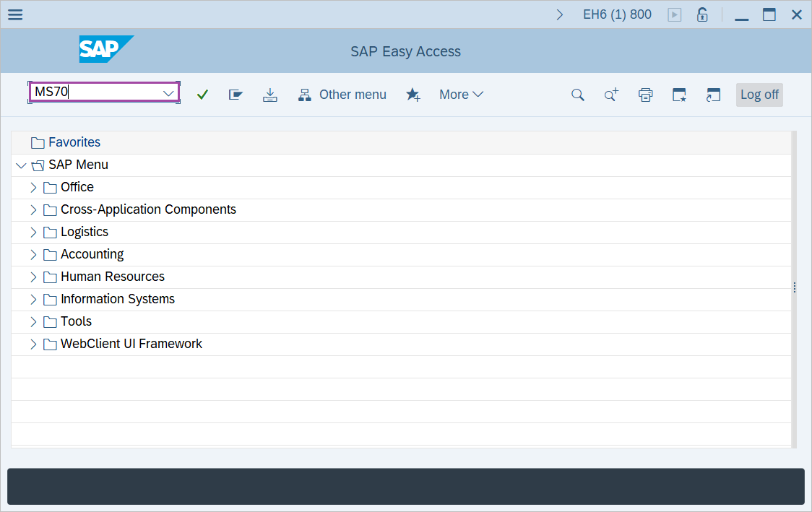The width and height of the screenshot is (812, 512).
Task: Add current node to Favorites with star icon
Action: click(413, 95)
